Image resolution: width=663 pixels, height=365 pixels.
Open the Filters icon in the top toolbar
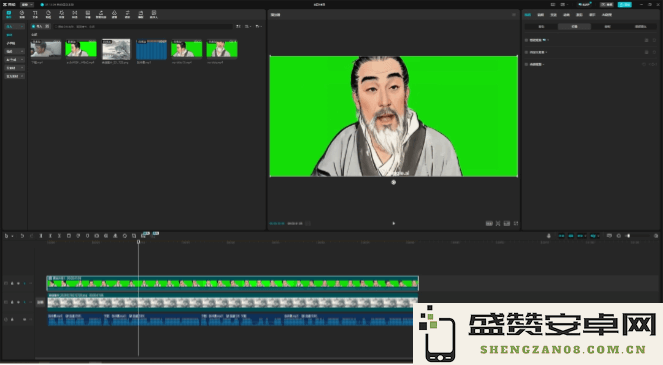114,14
